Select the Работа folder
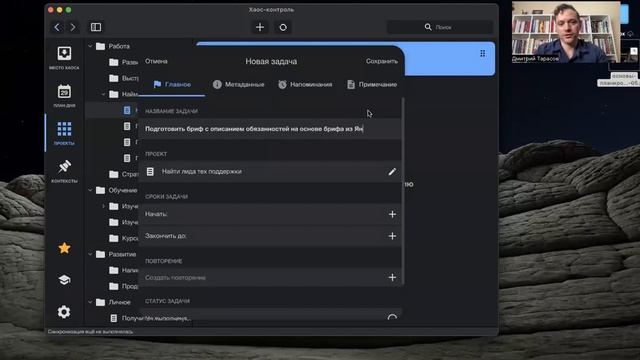Image resolution: width=640 pixels, height=360 pixels. click(113, 47)
